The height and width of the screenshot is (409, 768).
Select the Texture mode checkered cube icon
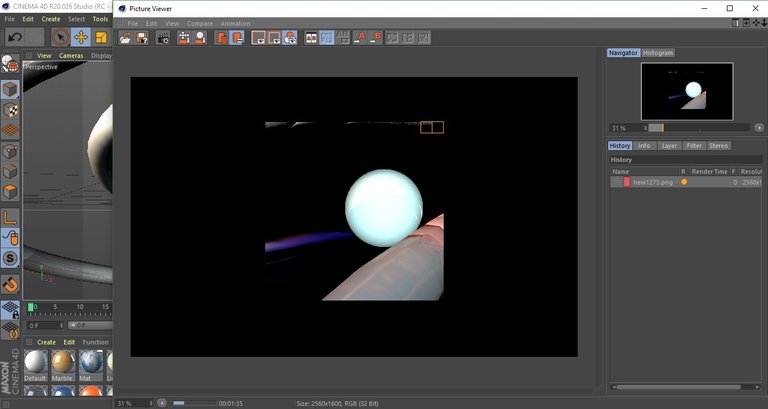(x=10, y=110)
